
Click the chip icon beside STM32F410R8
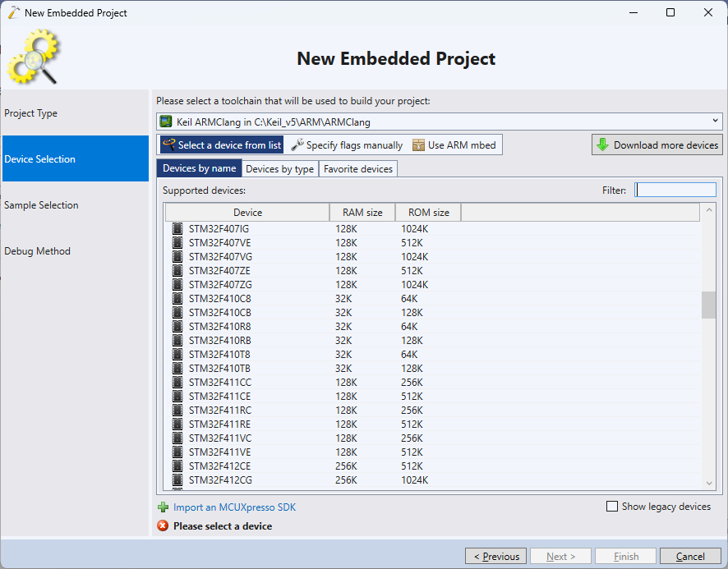point(177,326)
